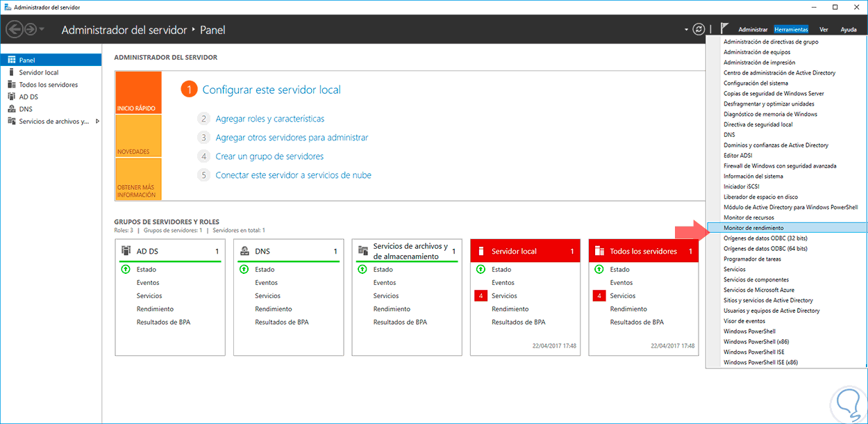Click Crear un grupo de servidores

point(269,156)
